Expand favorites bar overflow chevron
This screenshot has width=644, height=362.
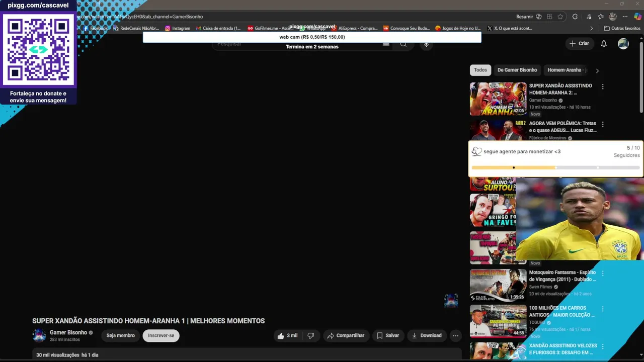pos(592,28)
